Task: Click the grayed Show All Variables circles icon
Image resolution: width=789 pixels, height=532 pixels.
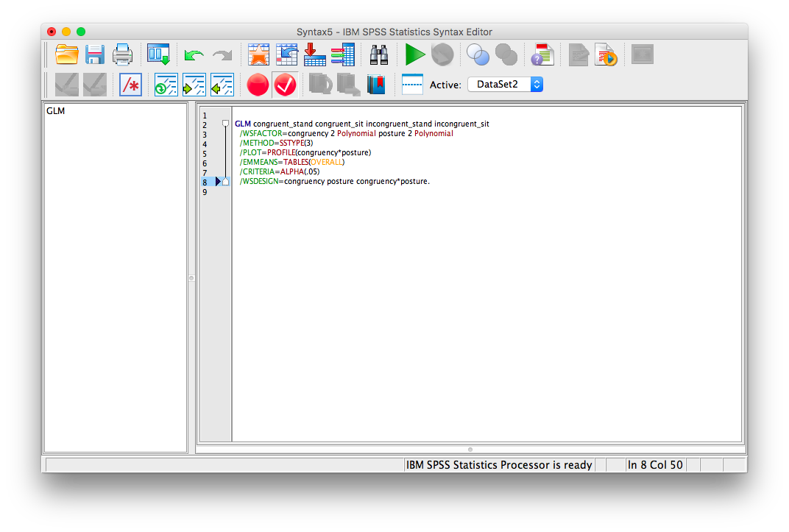Action: coord(506,54)
